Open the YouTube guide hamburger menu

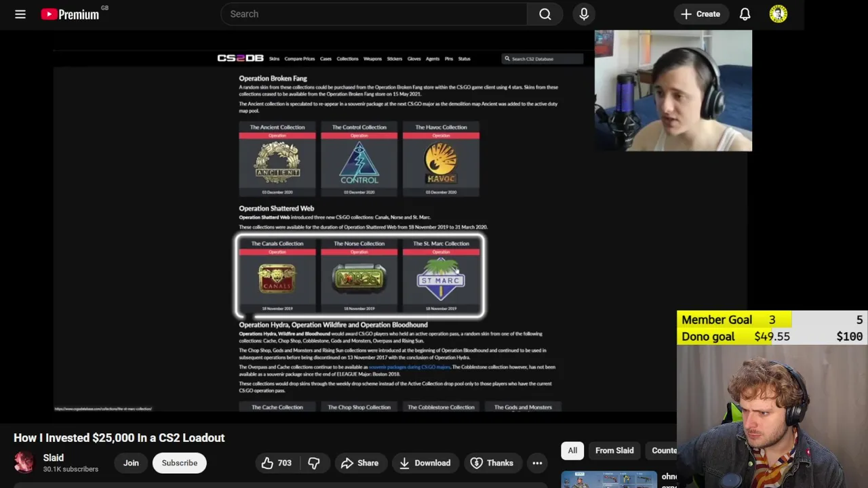pos(20,14)
